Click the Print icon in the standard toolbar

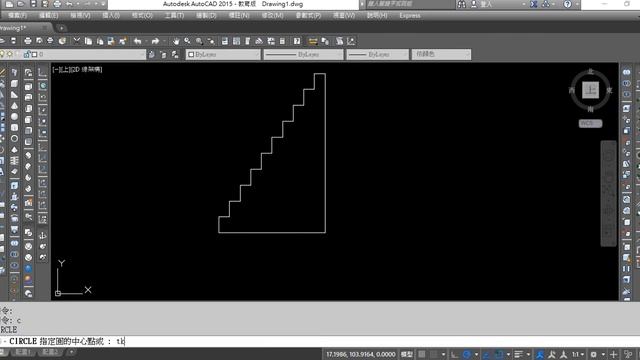coord(28,41)
